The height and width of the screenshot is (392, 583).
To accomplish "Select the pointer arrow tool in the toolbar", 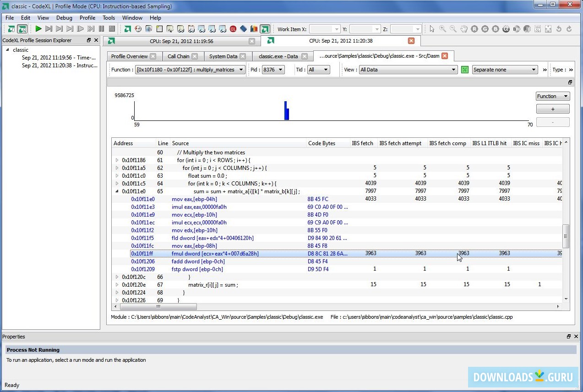I will pyautogui.click(x=431, y=29).
